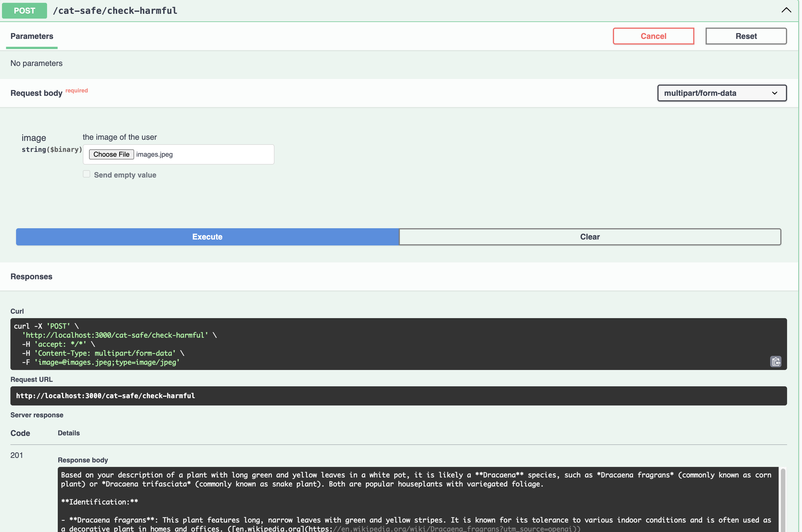Screen dimensions: 802x532
Task: Copy the curl command to clipboard
Action: tap(776, 362)
